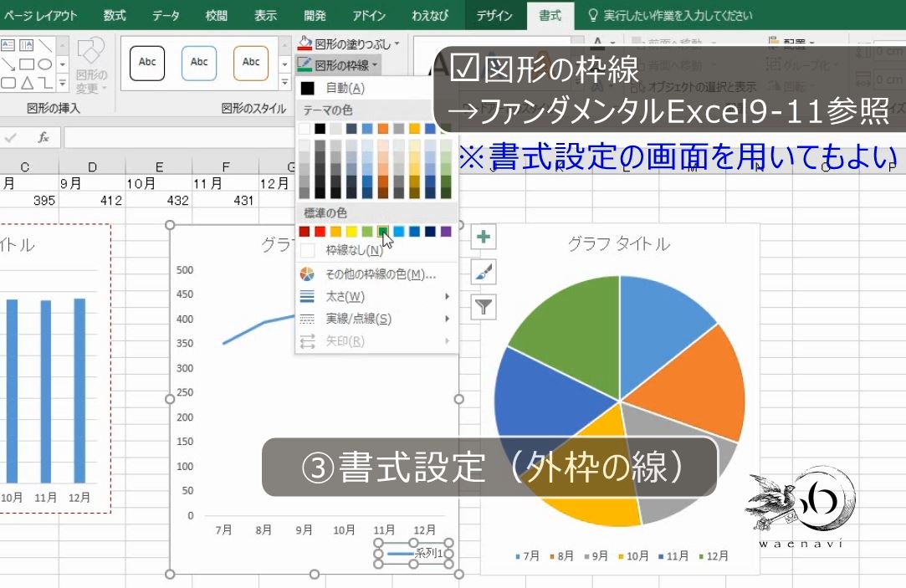Select the text box shape icon
The image size is (906, 588).
click(x=8, y=45)
